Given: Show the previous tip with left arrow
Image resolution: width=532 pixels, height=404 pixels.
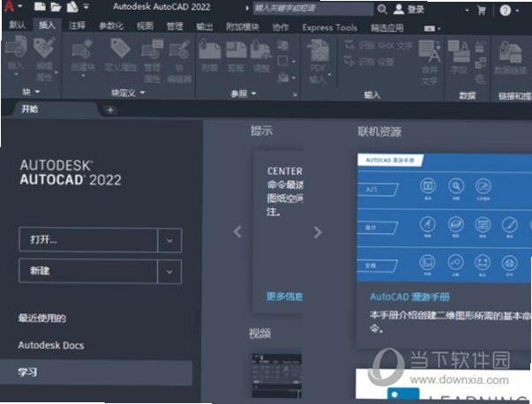Looking at the screenshot, I should click(237, 232).
